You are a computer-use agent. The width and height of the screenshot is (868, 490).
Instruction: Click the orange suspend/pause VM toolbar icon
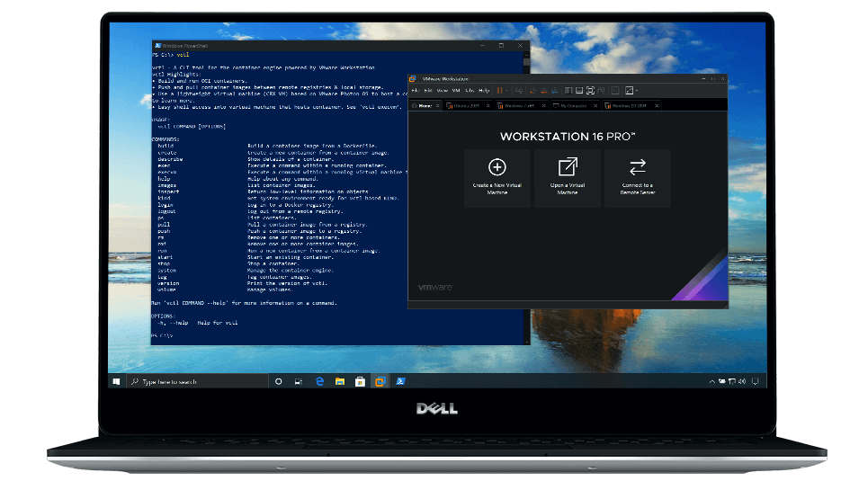tap(500, 90)
